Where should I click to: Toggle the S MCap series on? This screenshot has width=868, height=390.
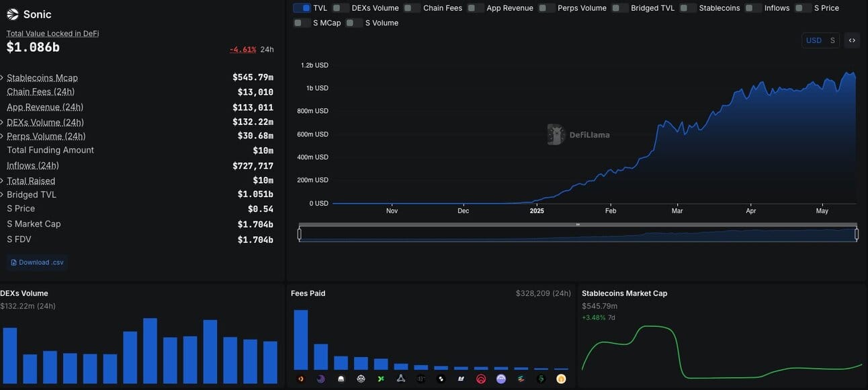click(302, 23)
